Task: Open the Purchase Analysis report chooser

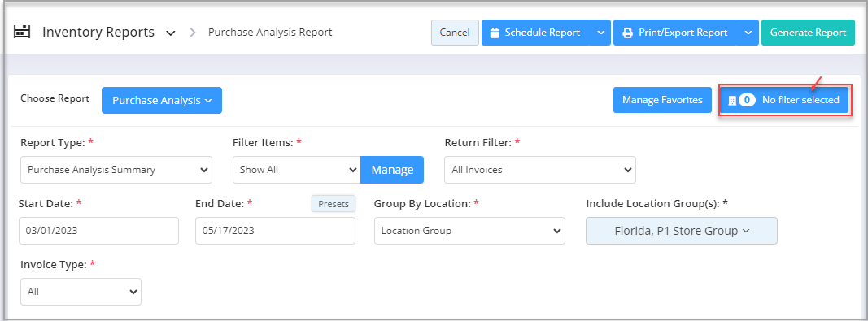Action: pyautogui.click(x=162, y=100)
